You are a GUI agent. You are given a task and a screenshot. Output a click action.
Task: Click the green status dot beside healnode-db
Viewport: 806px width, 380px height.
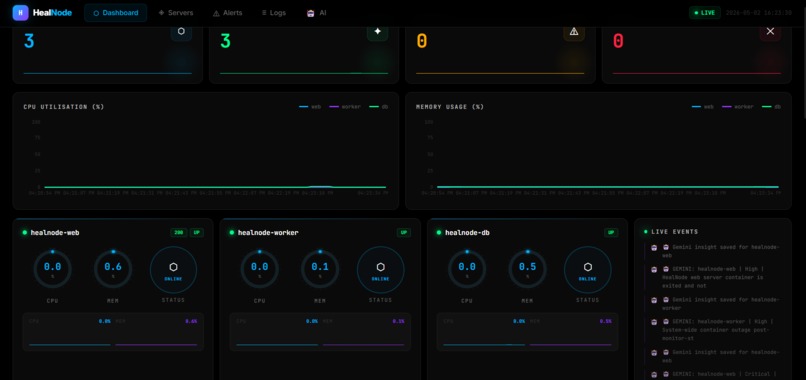point(439,233)
